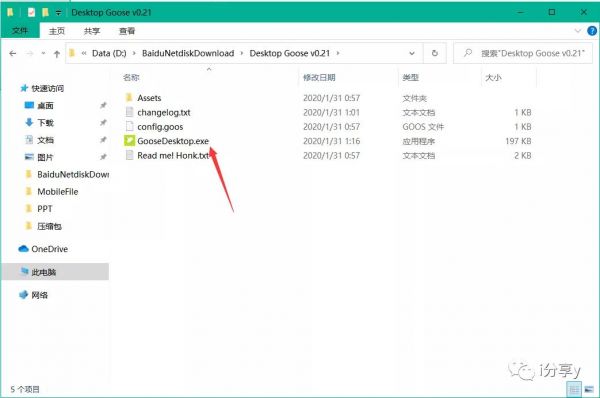Image resolution: width=600 pixels, height=398 pixels.
Task: Open the quick access toolbar customize dropdown
Action: coord(58,13)
